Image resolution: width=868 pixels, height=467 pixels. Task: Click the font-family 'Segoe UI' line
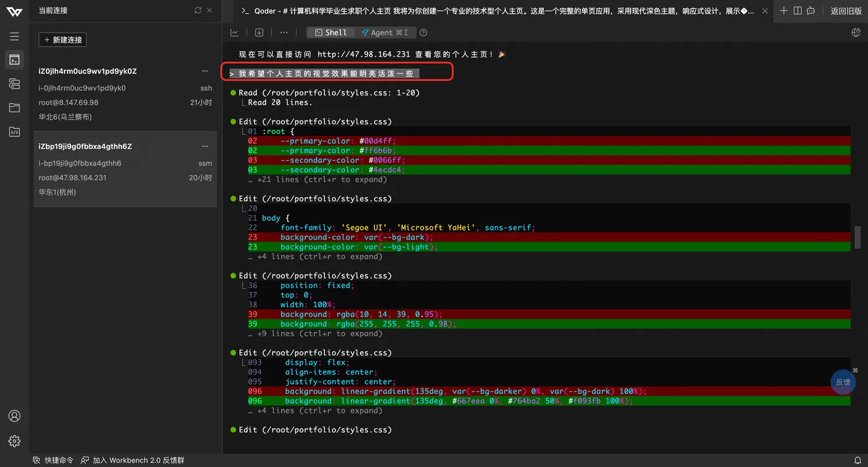(x=549, y=228)
